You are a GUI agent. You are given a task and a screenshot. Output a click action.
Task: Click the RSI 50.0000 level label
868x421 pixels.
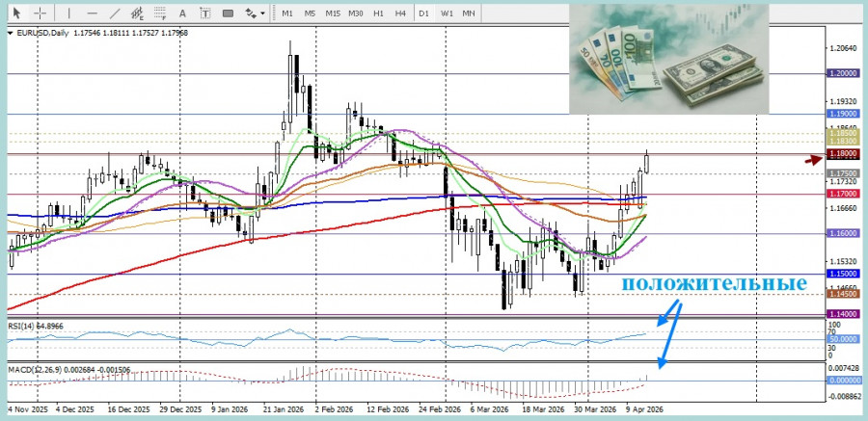(x=844, y=339)
